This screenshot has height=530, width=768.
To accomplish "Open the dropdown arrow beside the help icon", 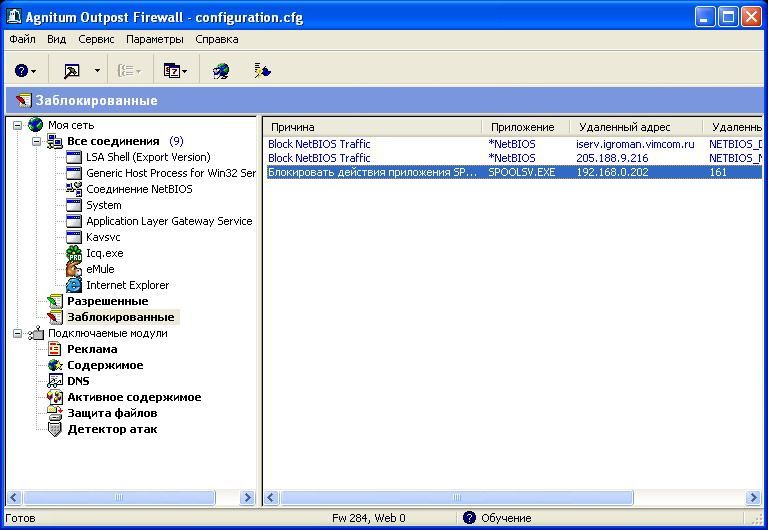I will [34, 72].
